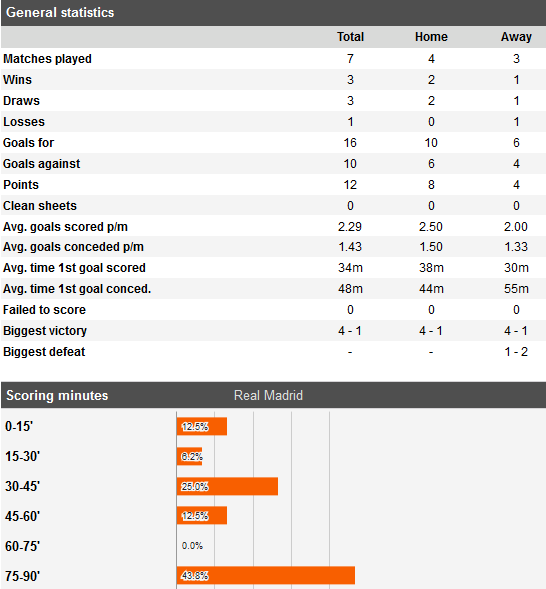Image resolution: width=546 pixels, height=589 pixels.
Task: Click the home Biggest victory score 4 - 1
Action: pyautogui.click(x=431, y=331)
